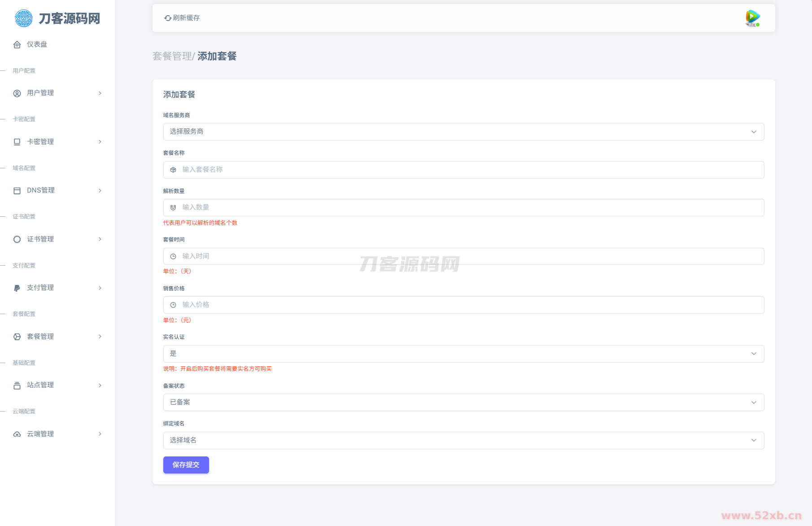Click the PayPal-style payment management icon

click(x=17, y=288)
